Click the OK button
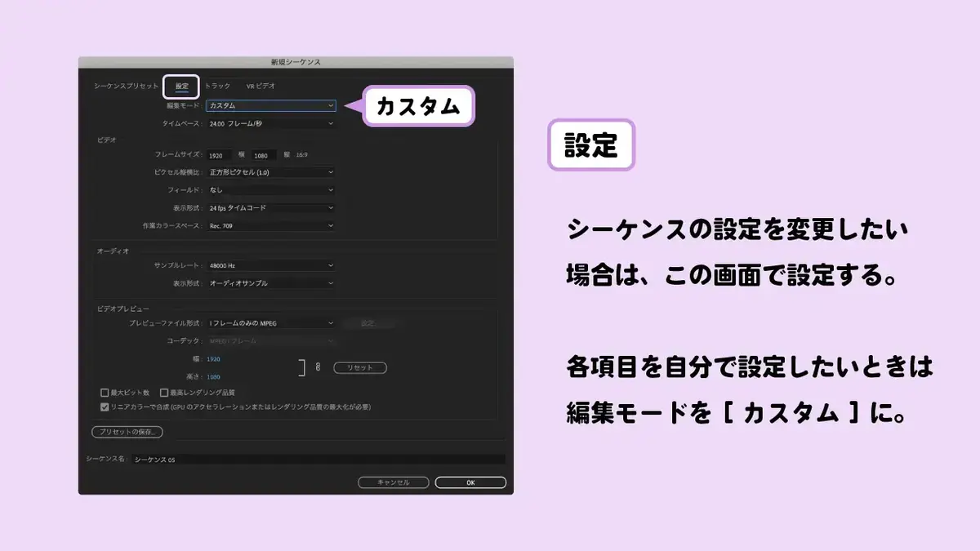 [470, 482]
